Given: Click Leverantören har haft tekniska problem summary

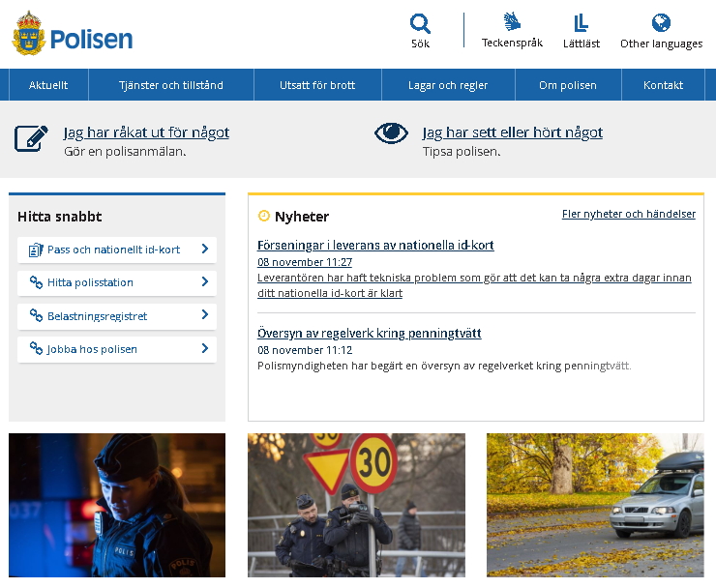Looking at the screenshot, I should [x=474, y=285].
